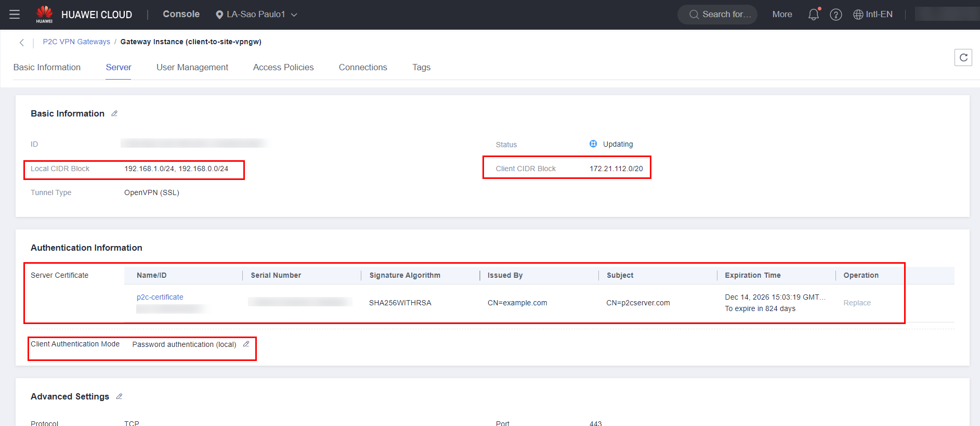Image resolution: width=980 pixels, height=426 pixels.
Task: Open the hamburger navigation menu
Action: point(15,15)
